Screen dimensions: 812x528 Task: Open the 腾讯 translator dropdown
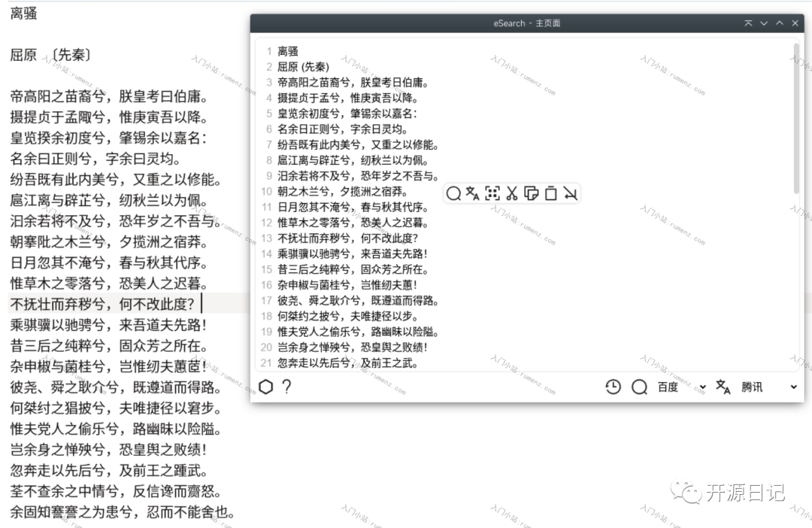click(x=769, y=387)
